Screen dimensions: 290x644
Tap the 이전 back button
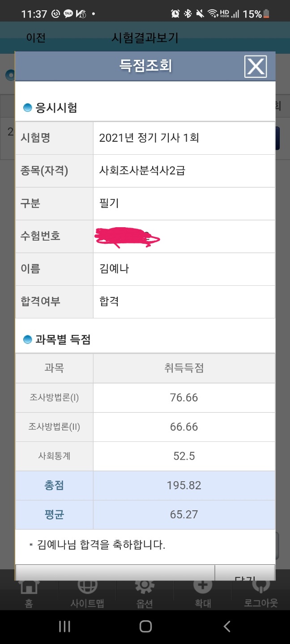pos(36,38)
